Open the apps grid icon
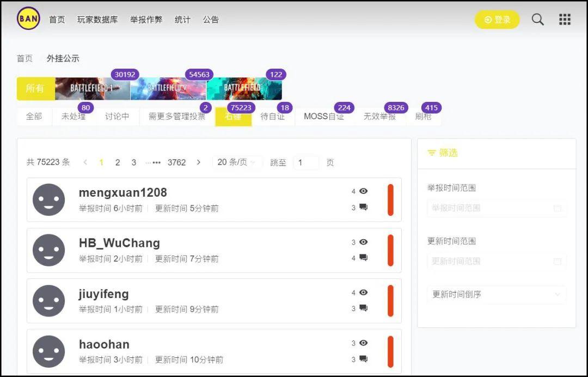The height and width of the screenshot is (377, 588). coord(565,19)
